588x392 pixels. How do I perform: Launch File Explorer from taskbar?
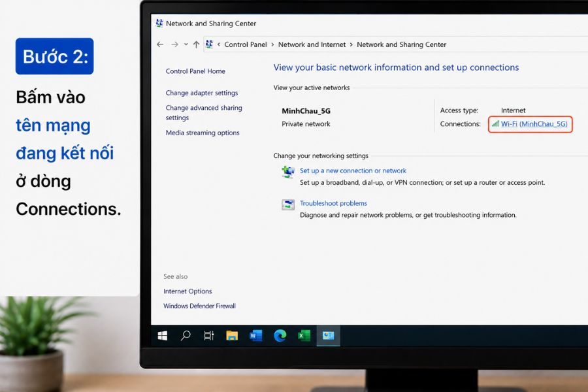tap(232, 336)
